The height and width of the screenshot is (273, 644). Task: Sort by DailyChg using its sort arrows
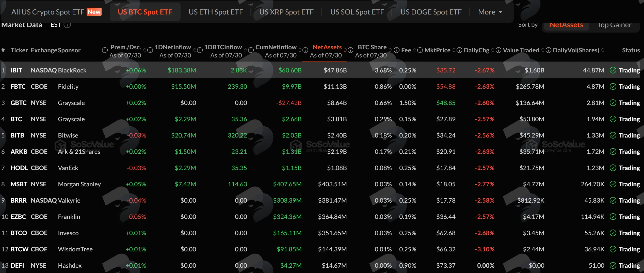493,50
